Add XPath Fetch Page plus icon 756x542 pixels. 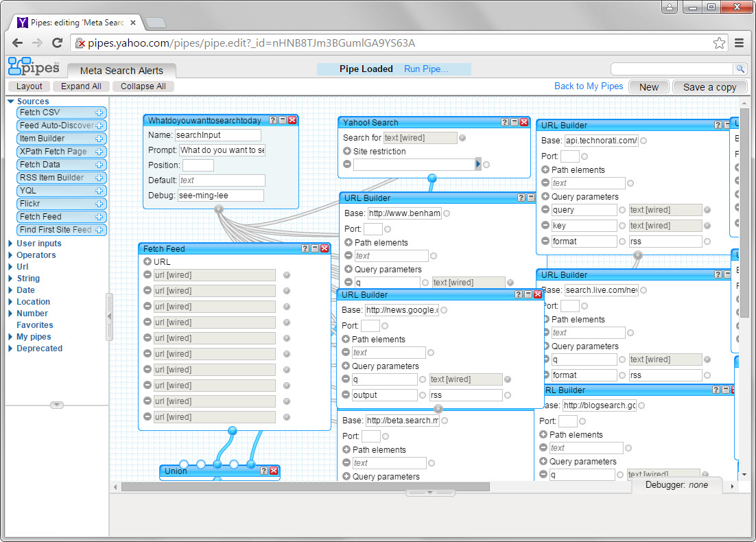point(99,152)
